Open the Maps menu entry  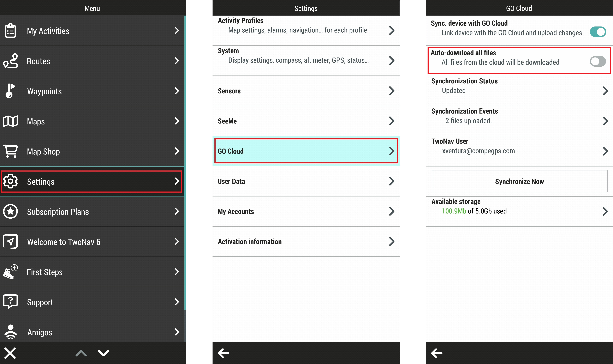click(x=92, y=121)
